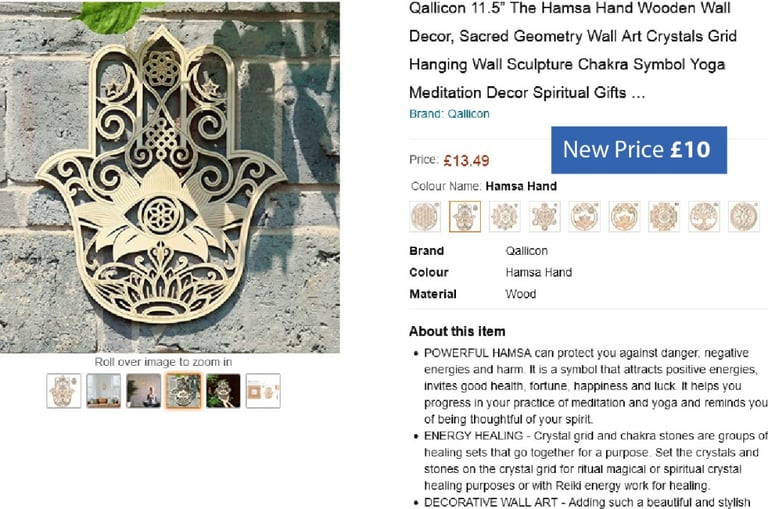Choose the square mandala design swatch
The height and width of the screenshot is (509, 768).
pyautogui.click(x=664, y=216)
